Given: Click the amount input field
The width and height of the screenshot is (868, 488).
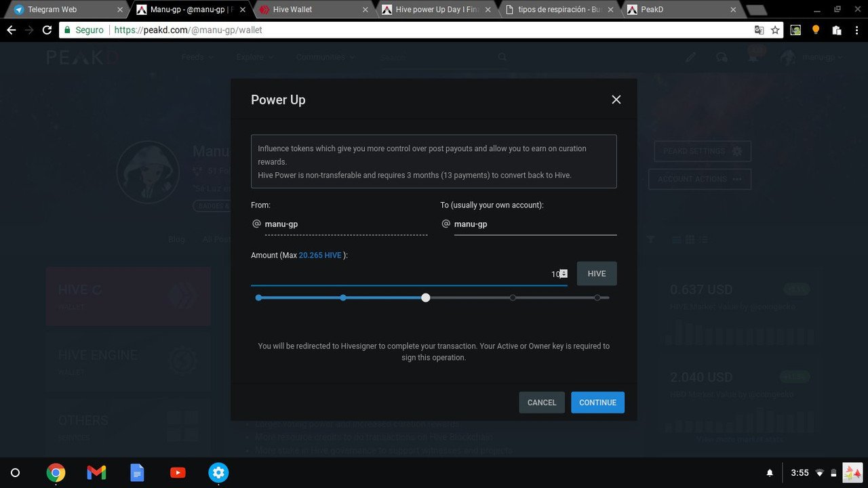Looking at the screenshot, I should [409, 274].
